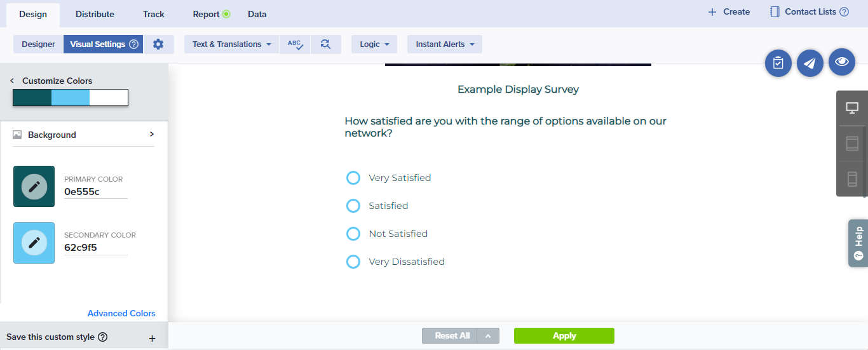This screenshot has width=868, height=350.
Task: Go to the Distribute tab
Action: coord(95,14)
